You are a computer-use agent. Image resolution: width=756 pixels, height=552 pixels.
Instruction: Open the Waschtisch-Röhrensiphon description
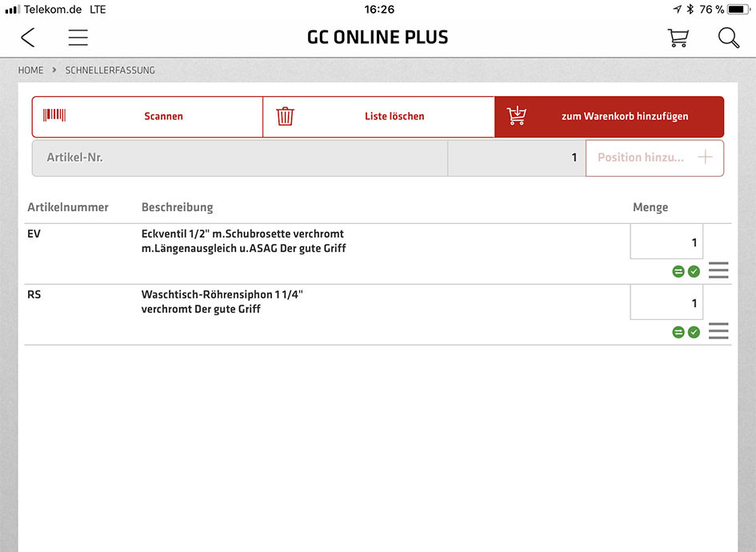pos(222,302)
